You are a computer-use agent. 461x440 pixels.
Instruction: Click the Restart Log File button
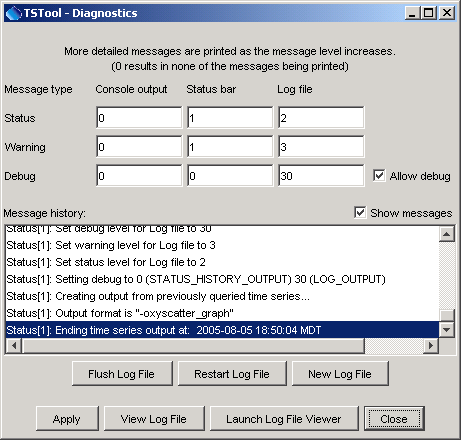[x=232, y=374]
